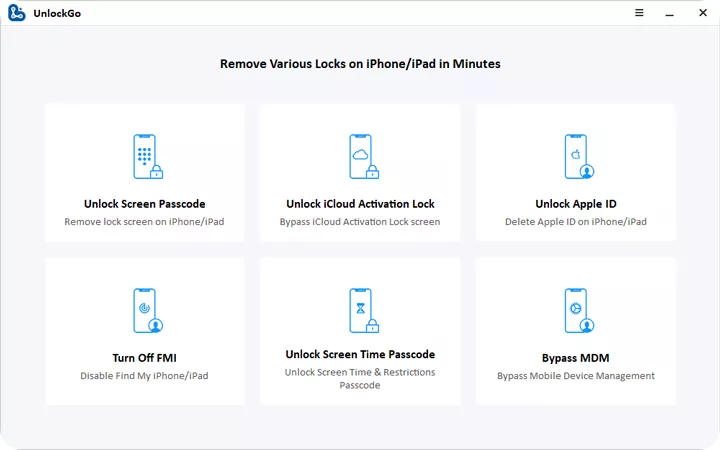
Task: Click the Unlock Screen Passcode phone keypad icon
Action: (148, 157)
